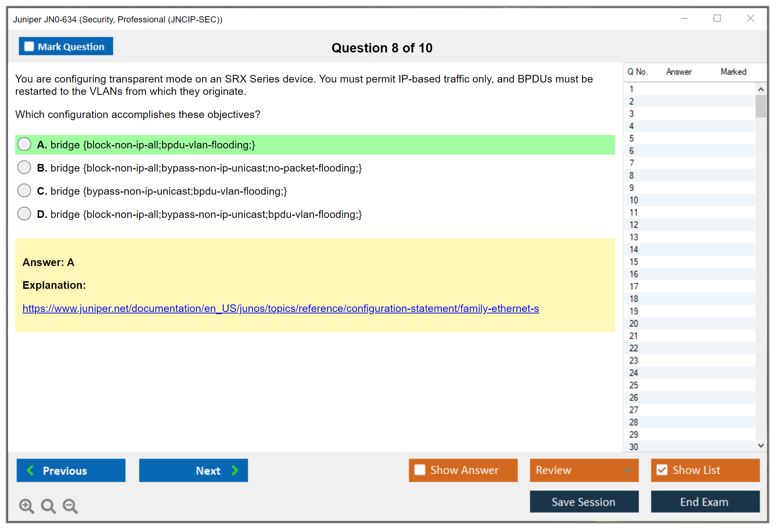
Task: Click the reset zoom magnifier icon
Action: (48, 506)
